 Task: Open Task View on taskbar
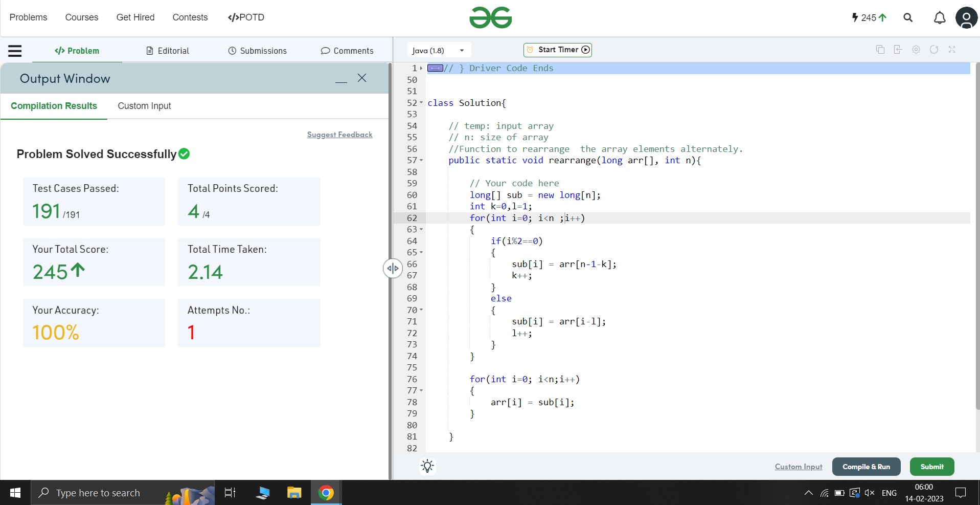click(230, 493)
